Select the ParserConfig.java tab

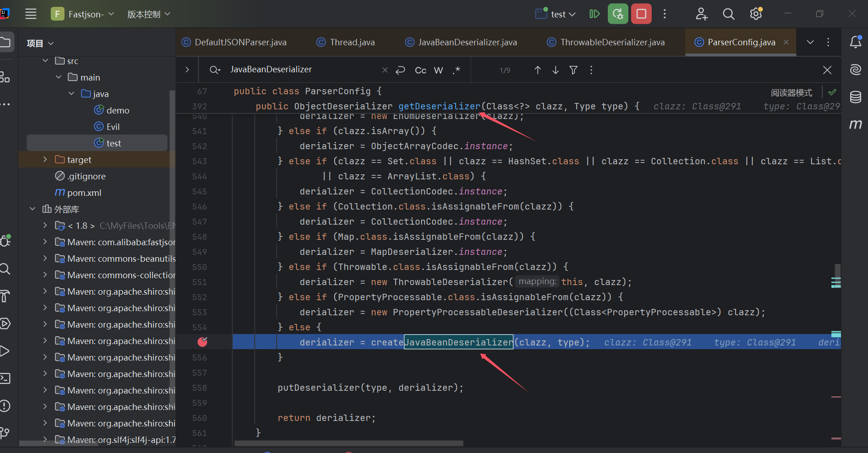point(741,42)
